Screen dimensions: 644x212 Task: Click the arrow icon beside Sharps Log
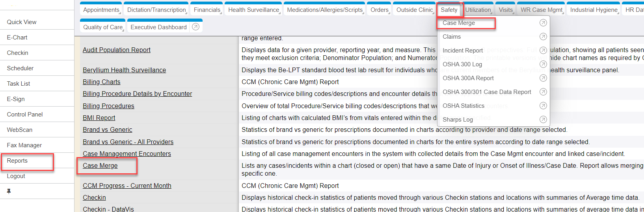pos(543,119)
